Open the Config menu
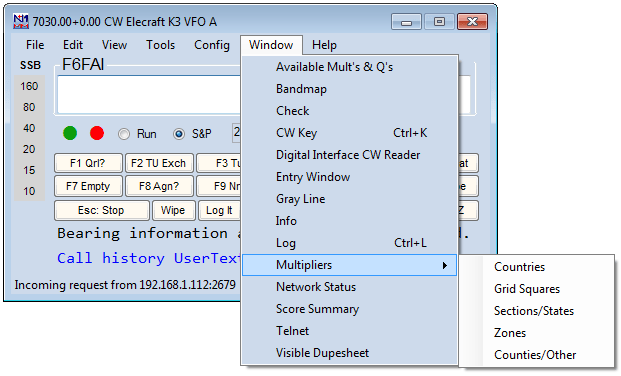The image size is (621, 376). point(212,45)
